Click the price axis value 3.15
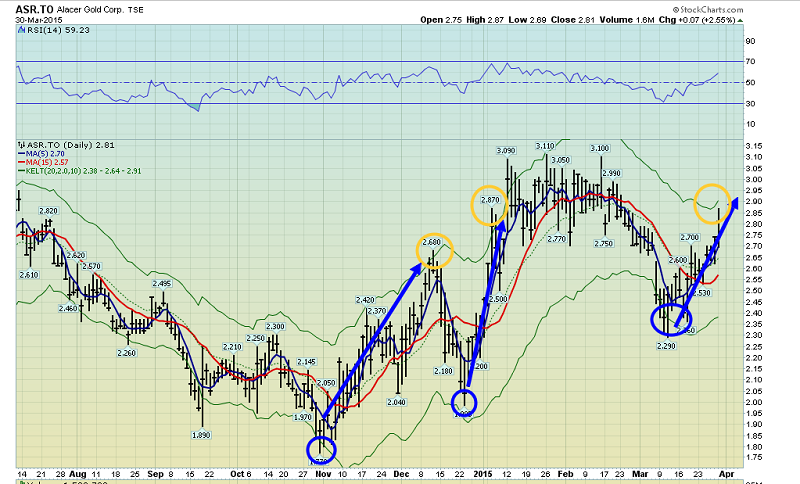 [754, 146]
